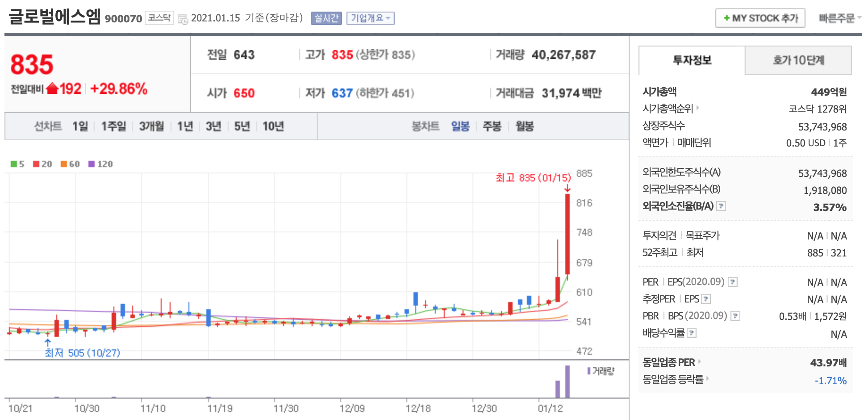Click the +29.86% change value
The height and width of the screenshot is (420, 868).
119,88
